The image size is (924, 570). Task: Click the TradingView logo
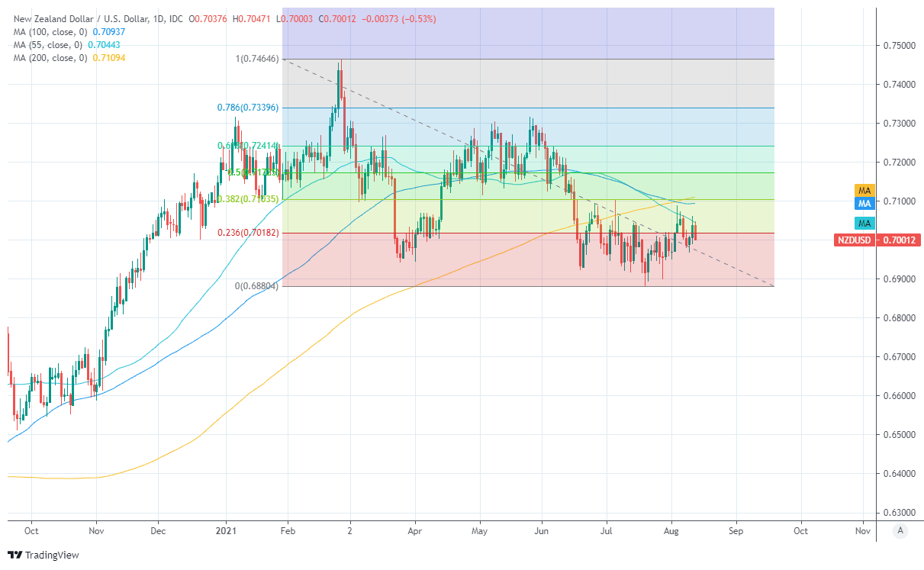point(43,555)
